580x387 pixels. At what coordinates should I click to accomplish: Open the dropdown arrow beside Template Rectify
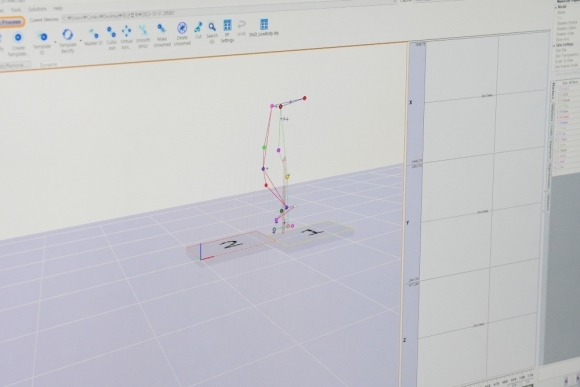tap(81, 40)
